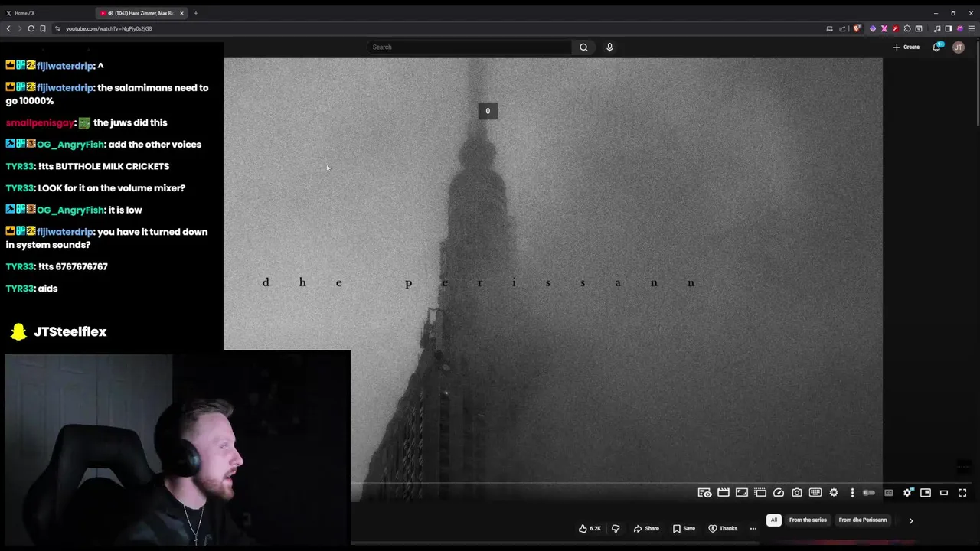Open three-dot vertical menu in player
This screenshot has width=980, height=551.
pos(852,493)
